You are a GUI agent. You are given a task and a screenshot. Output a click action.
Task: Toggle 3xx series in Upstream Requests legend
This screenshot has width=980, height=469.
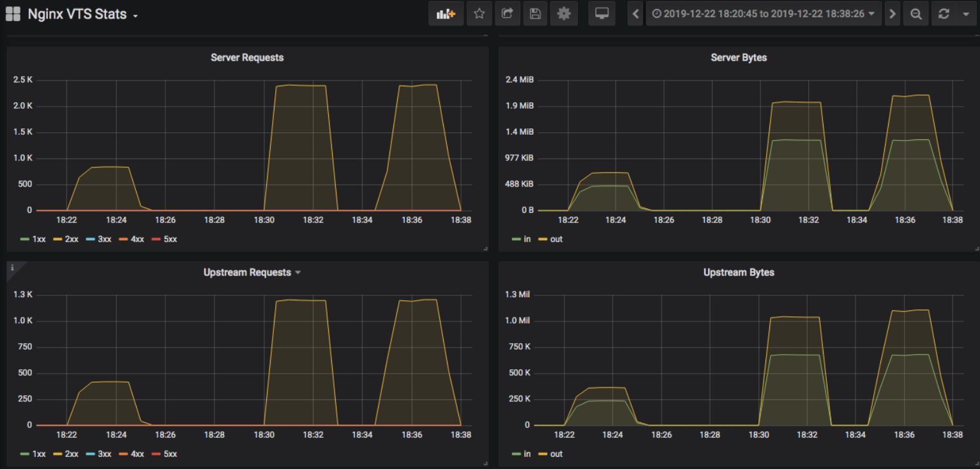99,454
